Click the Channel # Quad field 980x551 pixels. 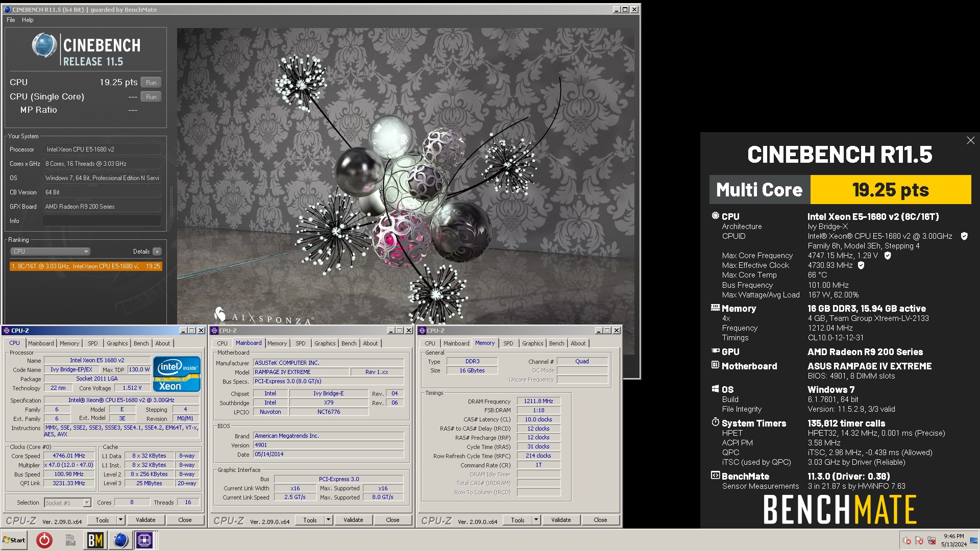coord(582,361)
